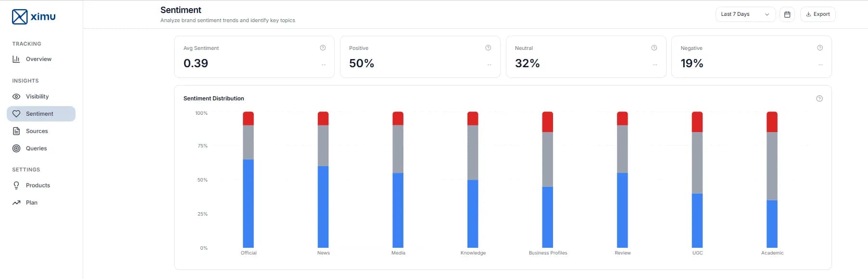Select Sources in the sidebar menu
Image resolution: width=868 pixels, height=279 pixels.
point(37,131)
